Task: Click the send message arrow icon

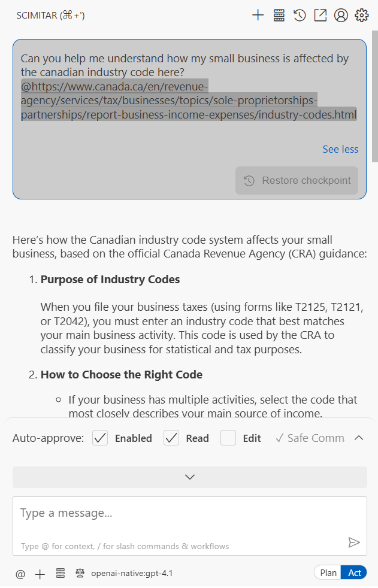Action: [x=354, y=542]
